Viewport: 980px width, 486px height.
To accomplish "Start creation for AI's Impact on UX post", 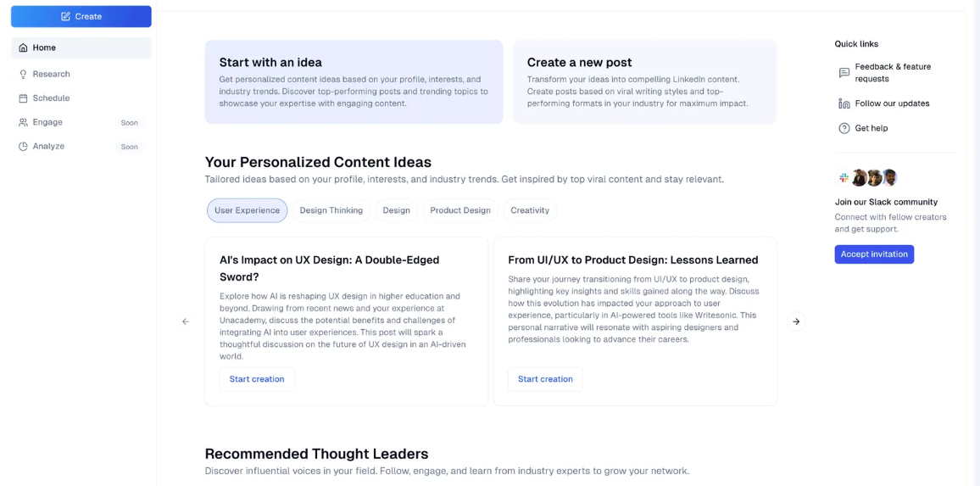I will pyautogui.click(x=257, y=379).
